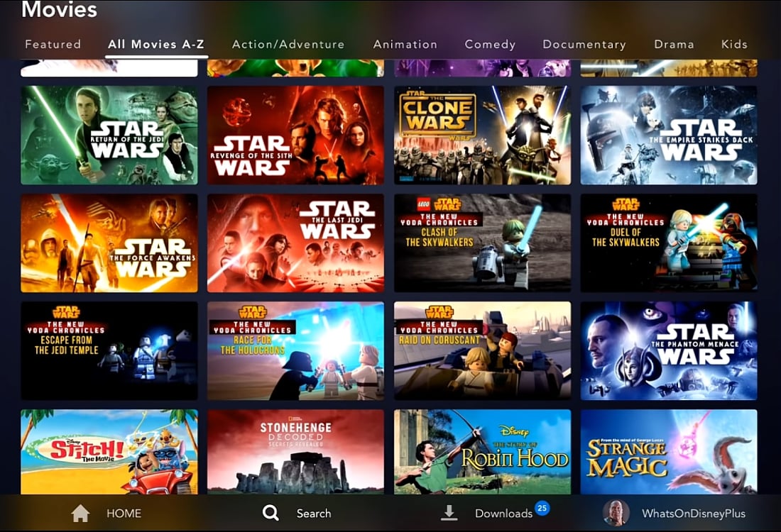Select the All Movies A-Z tab
781x532 pixels.
[155, 44]
